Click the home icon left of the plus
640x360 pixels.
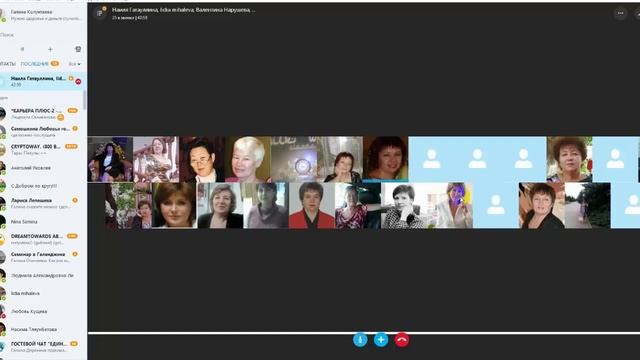pyautogui.click(x=22, y=49)
